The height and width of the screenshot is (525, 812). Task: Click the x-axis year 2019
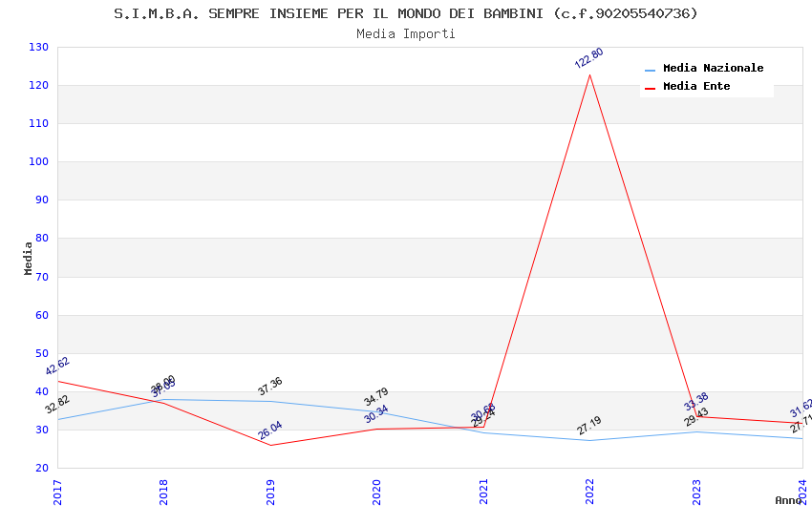(x=270, y=493)
